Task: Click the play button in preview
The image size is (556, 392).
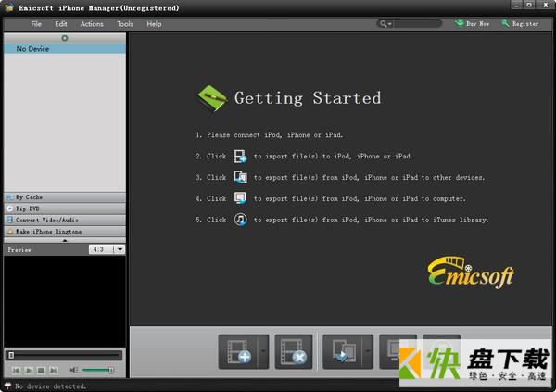Action: click(x=29, y=371)
